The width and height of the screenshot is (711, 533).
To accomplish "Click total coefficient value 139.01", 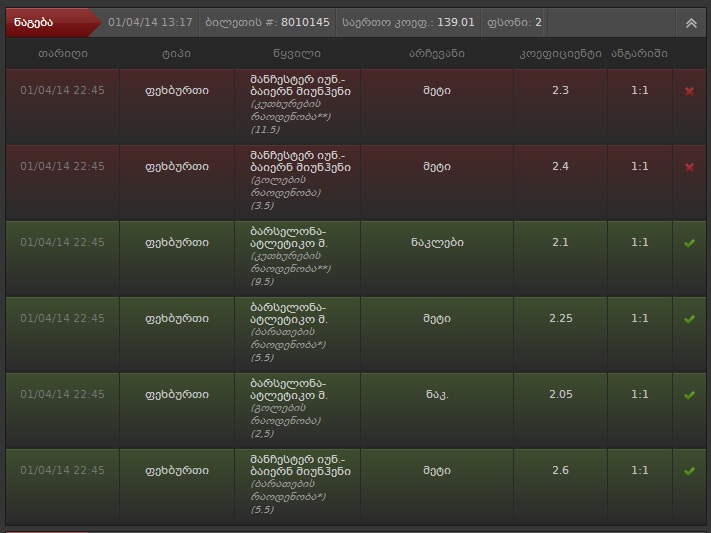I will pyautogui.click(x=456, y=22).
